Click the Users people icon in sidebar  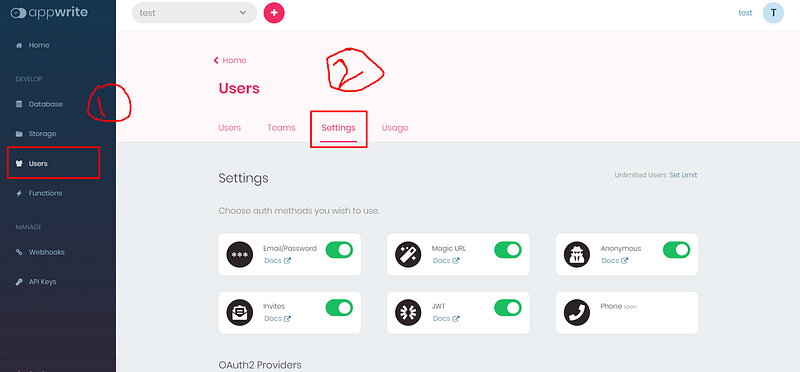coord(19,164)
